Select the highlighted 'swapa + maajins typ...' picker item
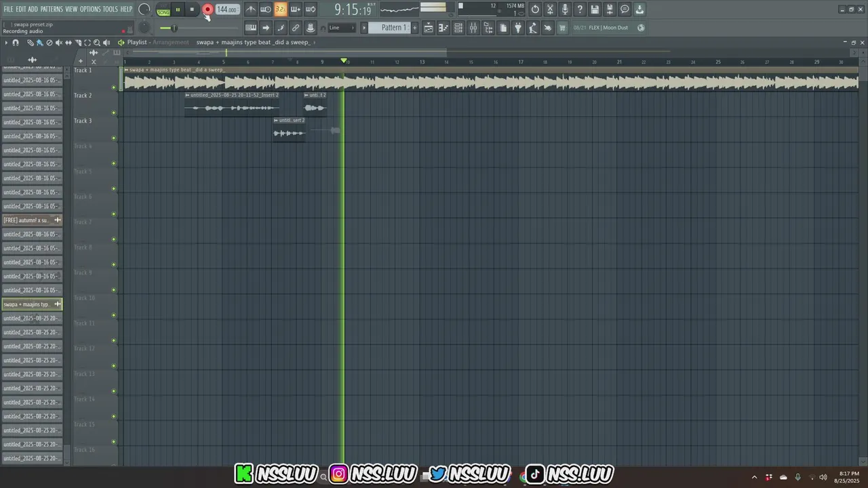The image size is (868, 488). coord(32,304)
